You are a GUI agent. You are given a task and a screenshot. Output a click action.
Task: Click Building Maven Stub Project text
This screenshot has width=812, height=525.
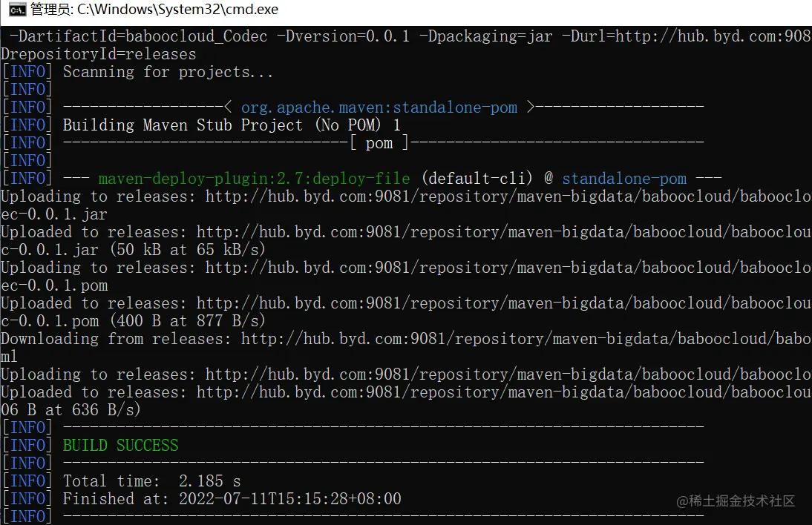pyautogui.click(x=183, y=125)
